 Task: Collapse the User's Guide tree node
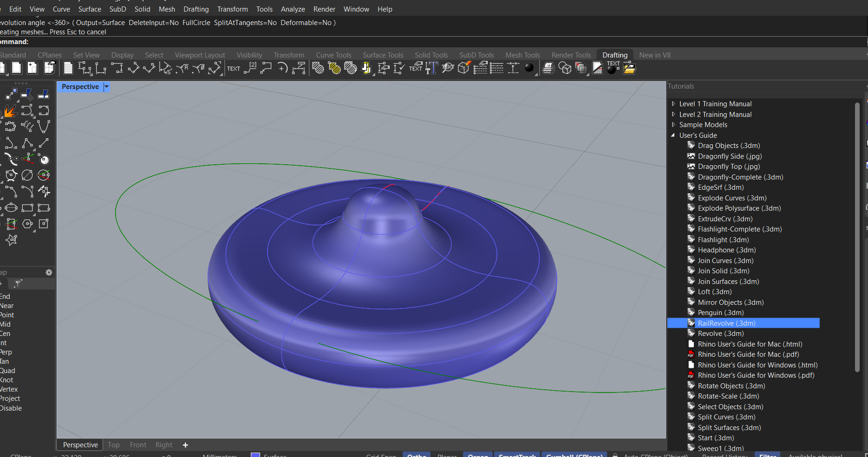click(673, 135)
